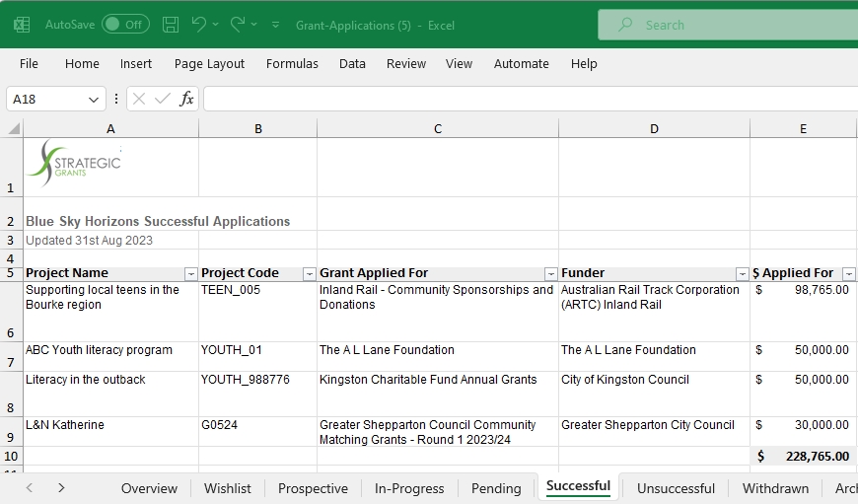Click the File menu
The height and width of the screenshot is (504, 858).
click(29, 63)
